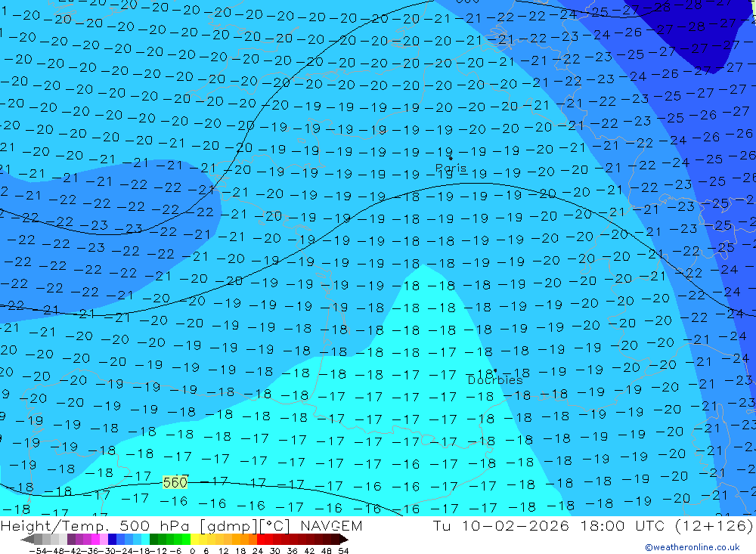Click the forecast date Tu 10-02-2026
Image resolution: width=756 pixels, height=554 pixels.
pos(501,525)
